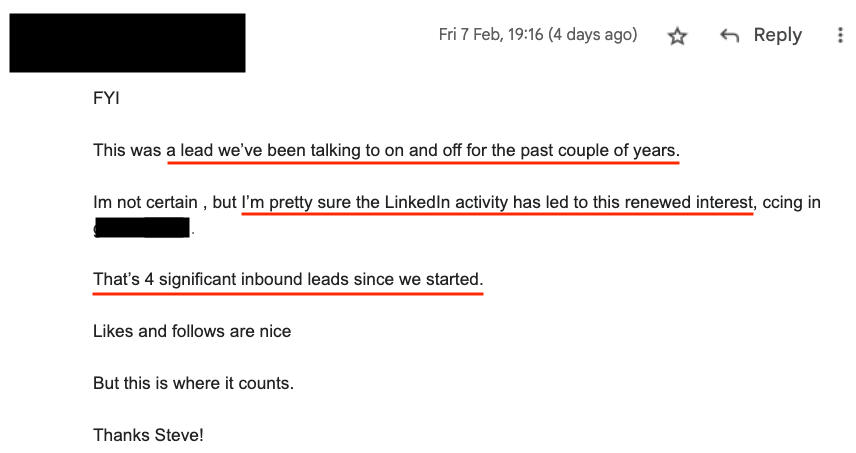The width and height of the screenshot is (856, 453).
Task: Click the FYI line
Action: (106, 98)
